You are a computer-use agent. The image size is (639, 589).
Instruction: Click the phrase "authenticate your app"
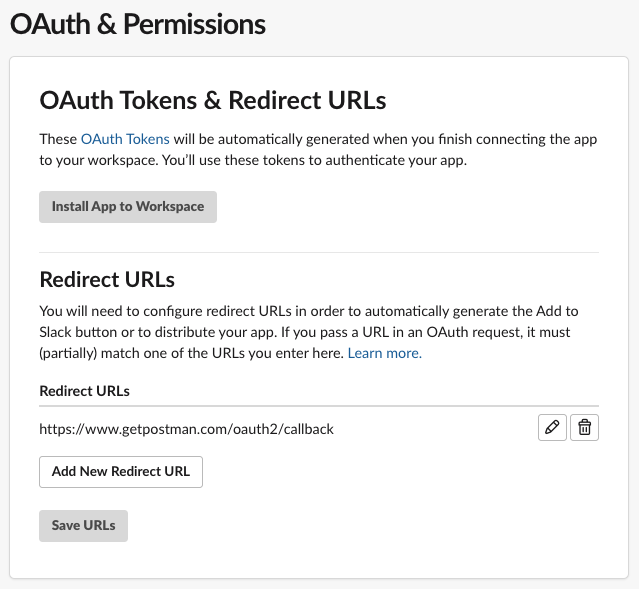[x=395, y=160]
